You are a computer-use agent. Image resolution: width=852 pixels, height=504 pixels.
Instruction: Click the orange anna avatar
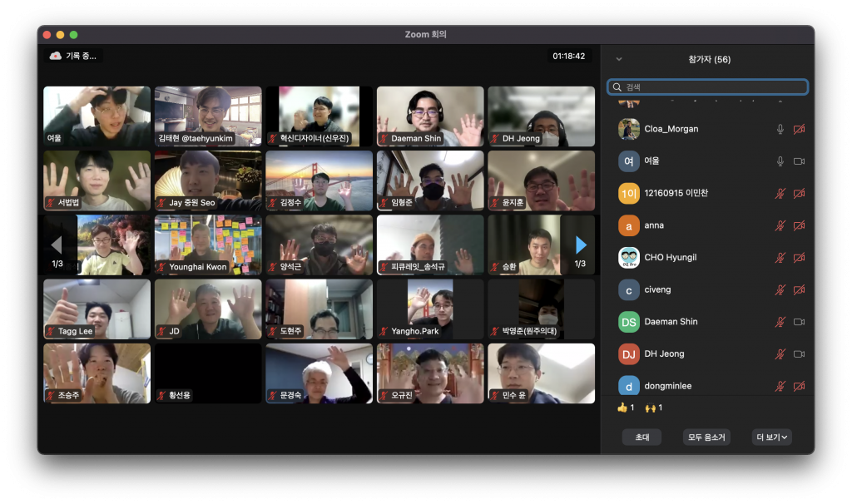(x=629, y=225)
